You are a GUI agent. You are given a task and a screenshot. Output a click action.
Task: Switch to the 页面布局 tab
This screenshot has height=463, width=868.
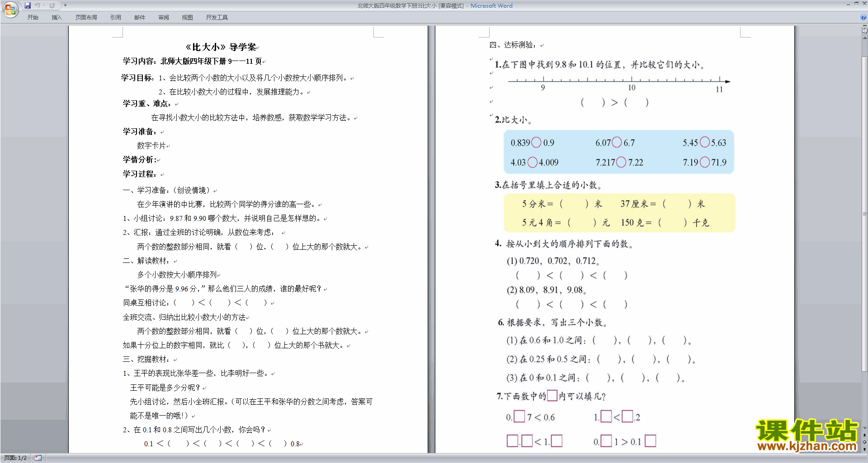point(86,18)
